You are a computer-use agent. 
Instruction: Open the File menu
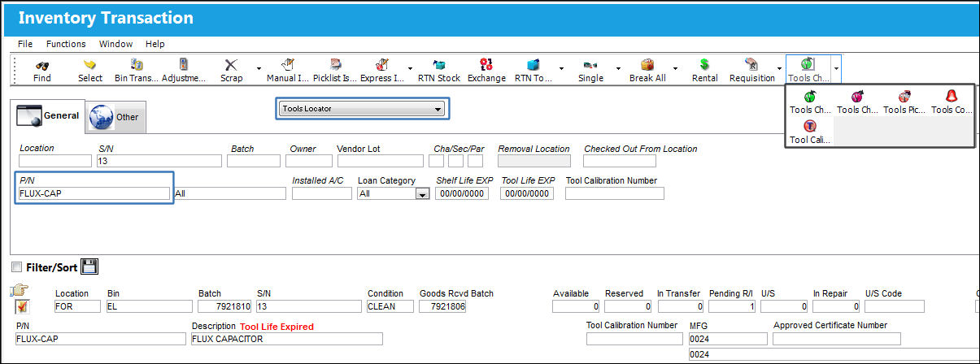pos(25,44)
